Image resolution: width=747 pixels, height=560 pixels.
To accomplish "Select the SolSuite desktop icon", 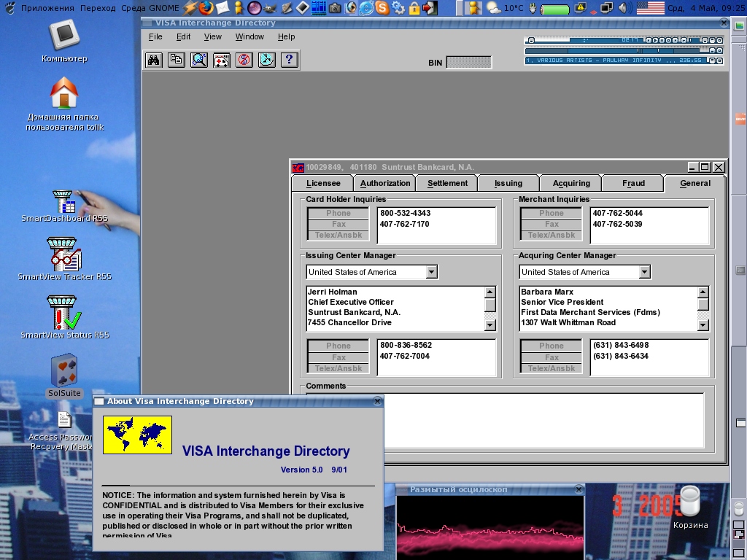I will pyautogui.click(x=64, y=376).
